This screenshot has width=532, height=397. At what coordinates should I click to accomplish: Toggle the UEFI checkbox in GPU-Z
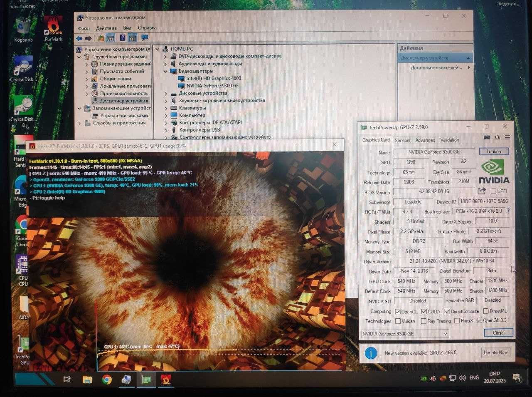point(493,191)
